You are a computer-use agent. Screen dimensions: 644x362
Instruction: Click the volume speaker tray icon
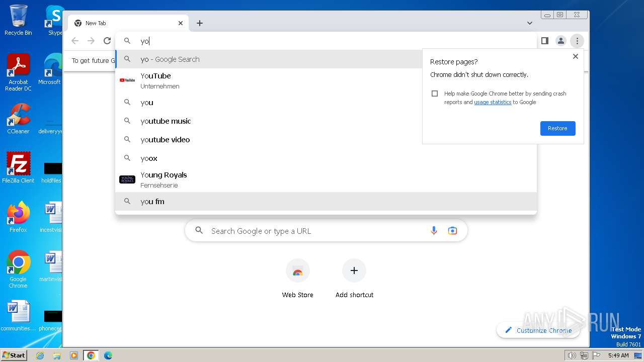tap(572, 355)
